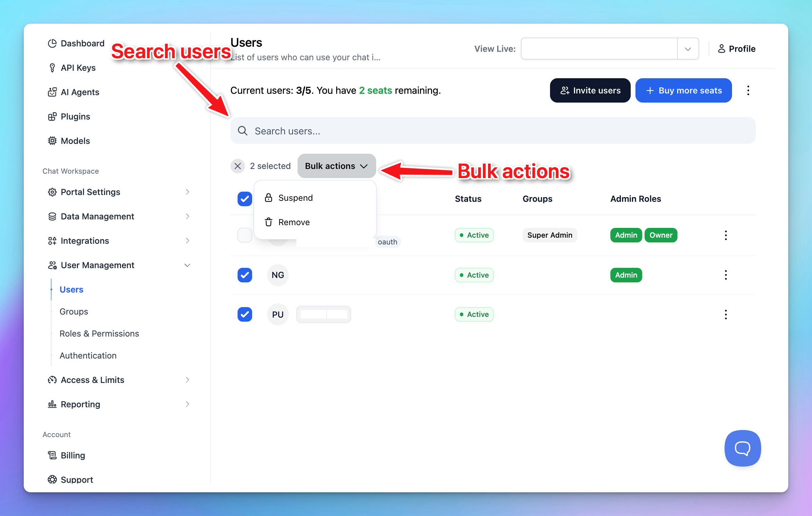Open the Models page
The height and width of the screenshot is (516, 812).
click(75, 141)
